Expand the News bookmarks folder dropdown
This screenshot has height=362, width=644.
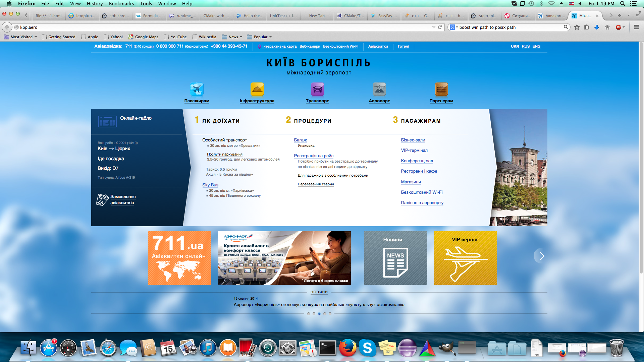coord(241,37)
